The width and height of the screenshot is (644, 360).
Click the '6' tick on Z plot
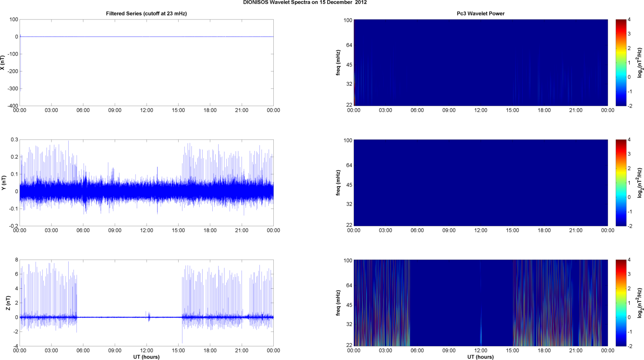pyautogui.click(x=16, y=274)
